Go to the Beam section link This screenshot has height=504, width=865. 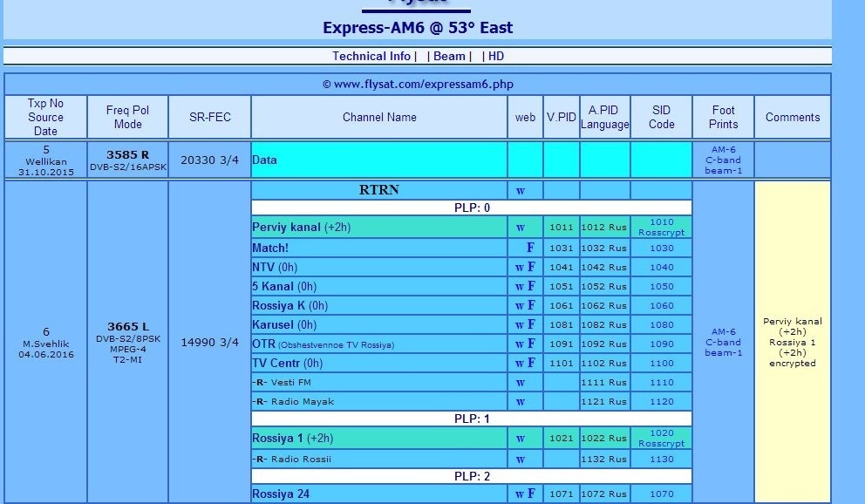(x=449, y=56)
